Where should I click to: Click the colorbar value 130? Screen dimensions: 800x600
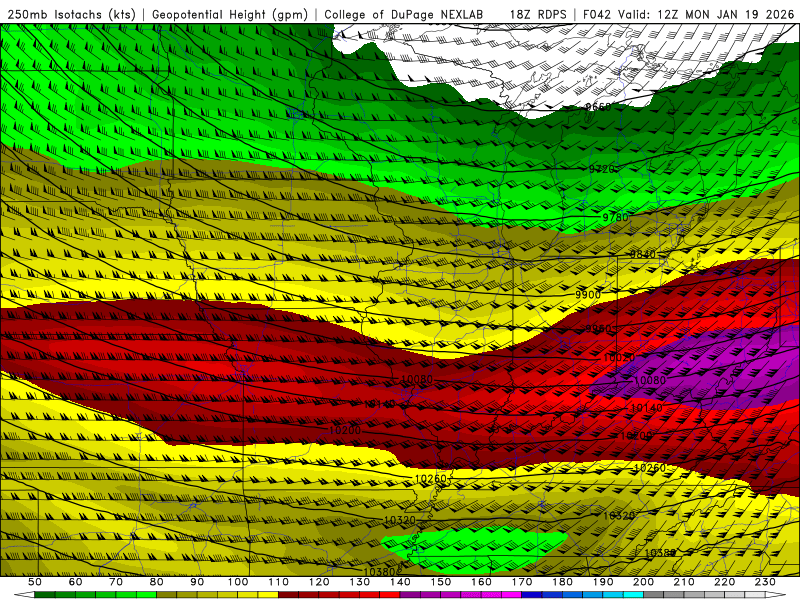[360, 582]
